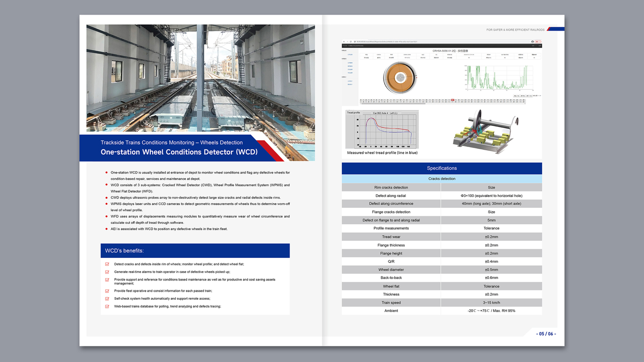Click the "FOR SAFER & MORE EFFICIENT RAILRODS" header text
The image size is (644, 362).
click(515, 30)
